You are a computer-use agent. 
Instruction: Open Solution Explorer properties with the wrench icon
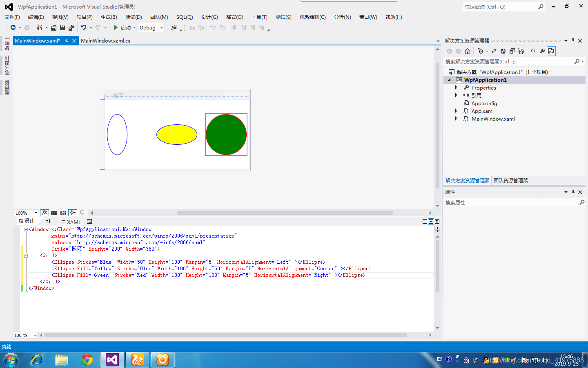coord(542,51)
